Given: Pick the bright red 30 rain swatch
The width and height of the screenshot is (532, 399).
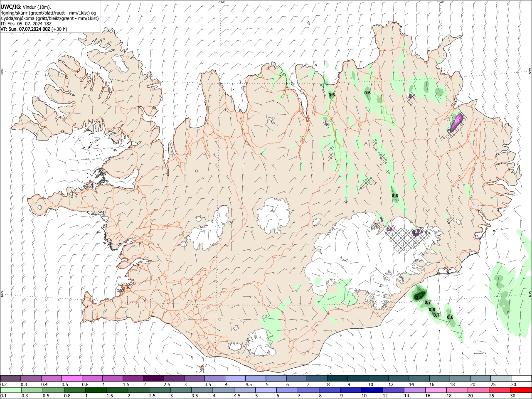Looking at the screenshot, I should pos(521,390).
